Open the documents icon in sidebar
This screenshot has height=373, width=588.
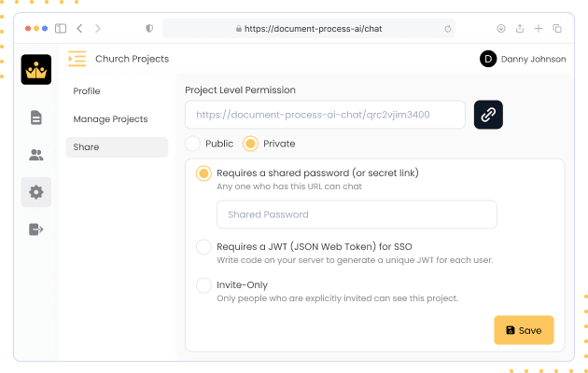(36, 117)
